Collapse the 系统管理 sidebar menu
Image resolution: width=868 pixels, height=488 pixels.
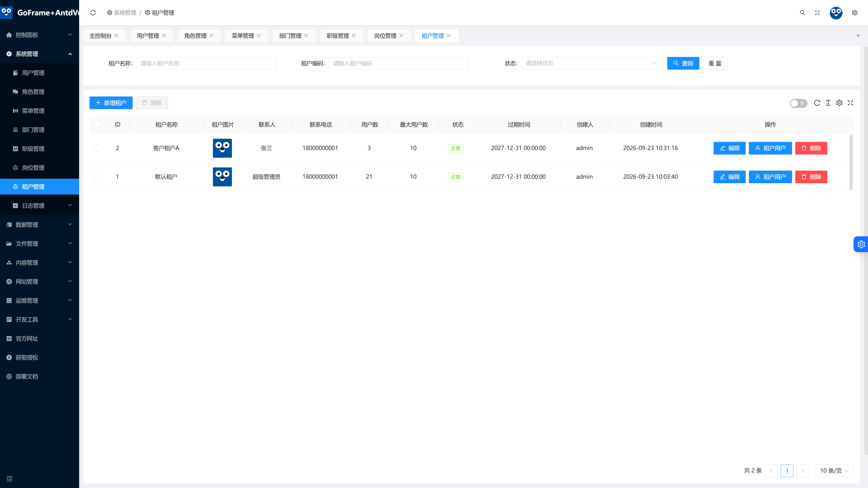(39, 54)
